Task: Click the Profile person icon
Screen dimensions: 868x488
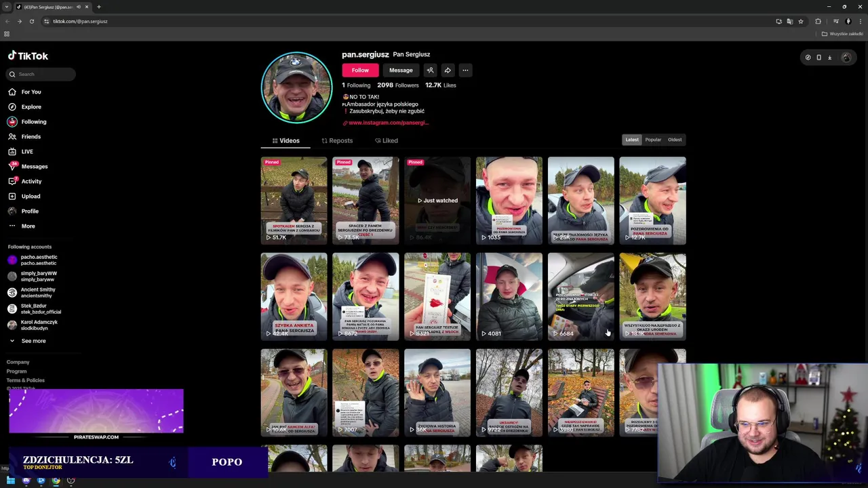Action: [12, 211]
